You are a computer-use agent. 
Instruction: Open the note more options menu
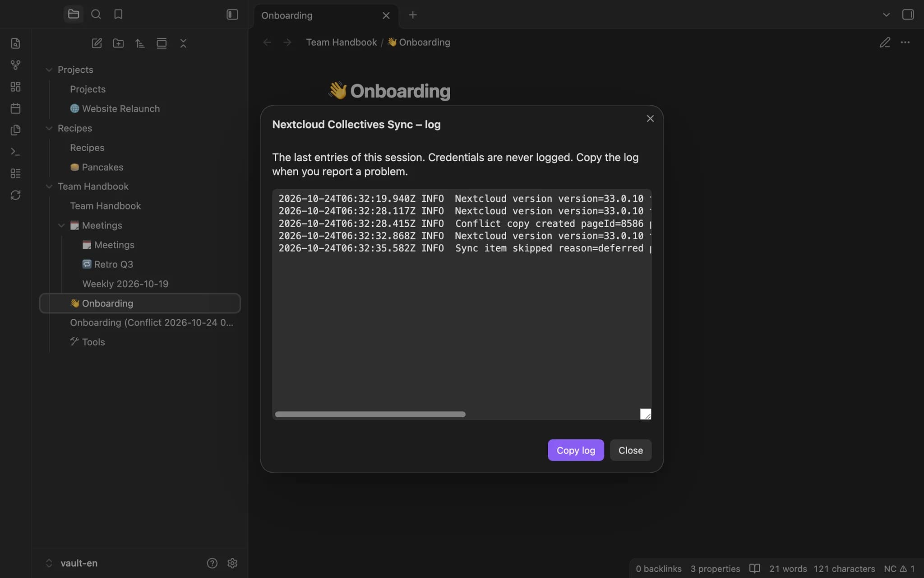[x=905, y=42]
